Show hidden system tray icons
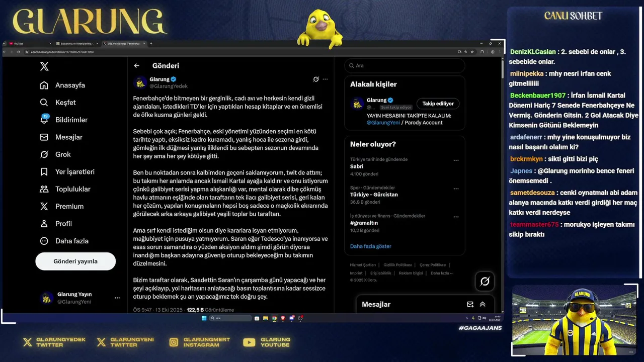The image size is (644, 362). click(467, 318)
